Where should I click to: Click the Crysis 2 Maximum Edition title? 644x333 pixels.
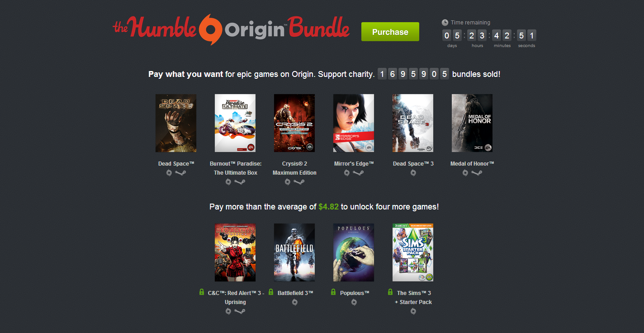(x=294, y=168)
